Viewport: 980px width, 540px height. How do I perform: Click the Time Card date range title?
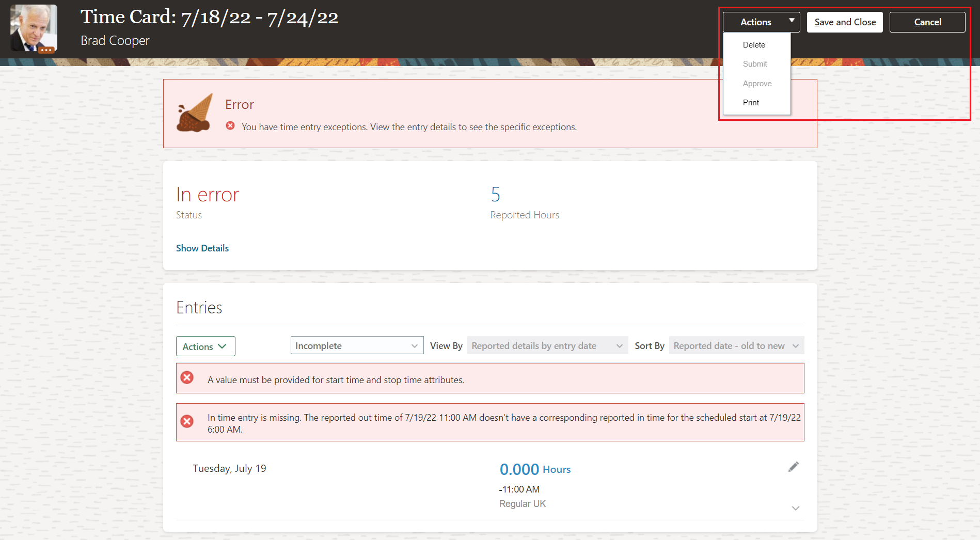pyautogui.click(x=210, y=17)
